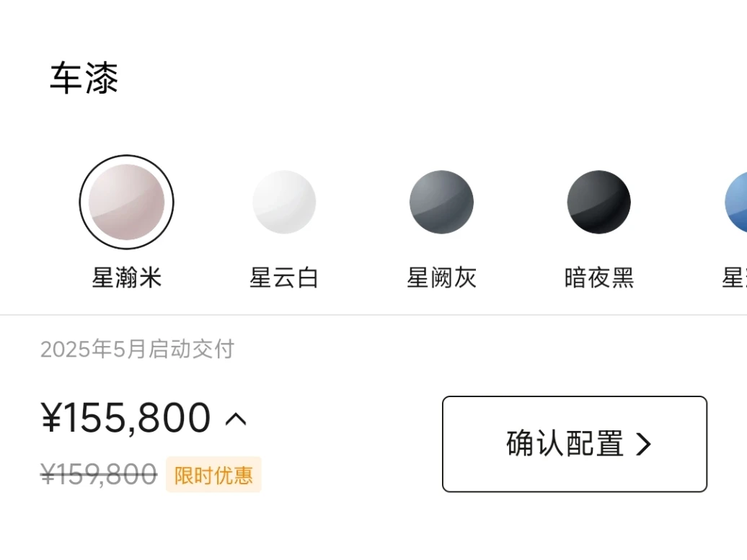Expand price details with the up chevron
Viewport: 747px width, 560px height.
point(236,419)
